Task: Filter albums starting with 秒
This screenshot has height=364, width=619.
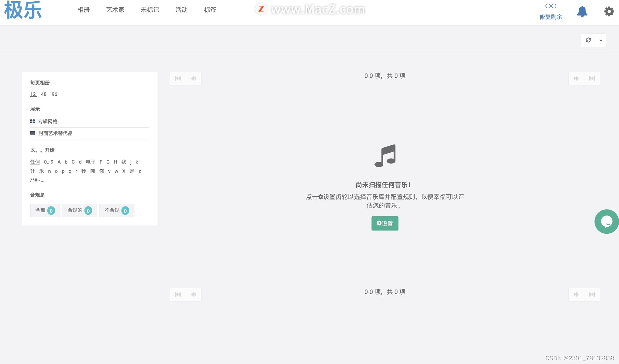Action: (x=84, y=171)
